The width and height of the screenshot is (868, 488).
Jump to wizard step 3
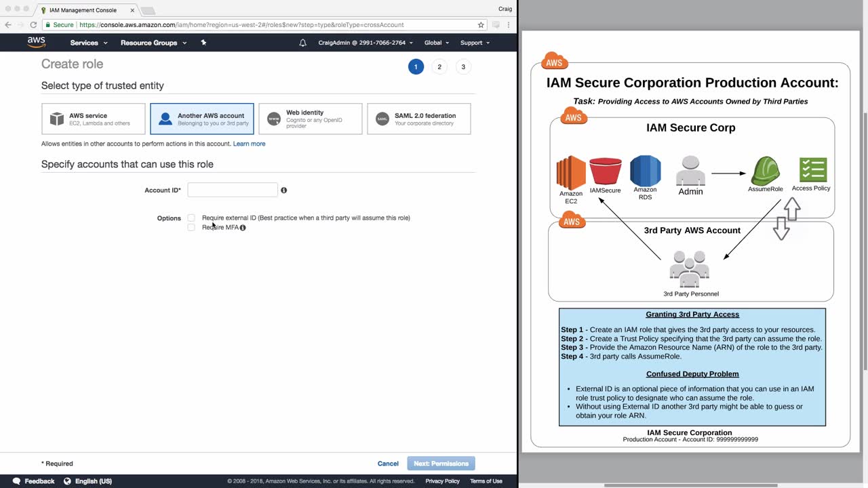(463, 66)
